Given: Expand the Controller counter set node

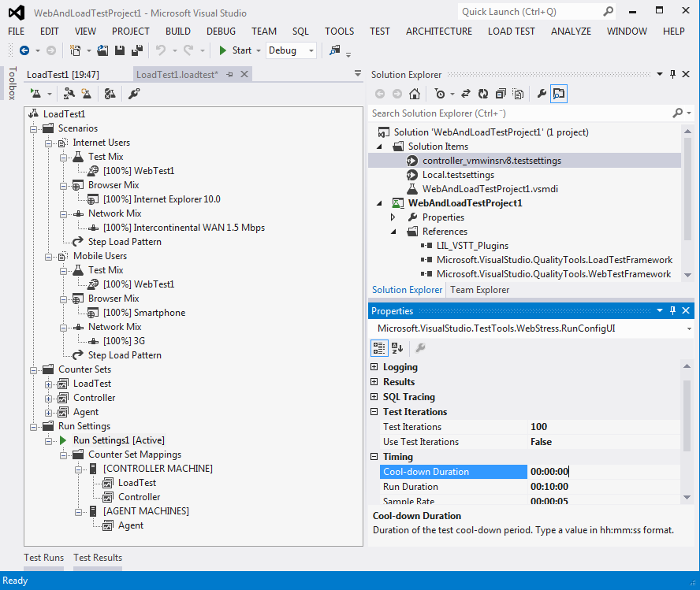Looking at the screenshot, I should pyautogui.click(x=48, y=399).
